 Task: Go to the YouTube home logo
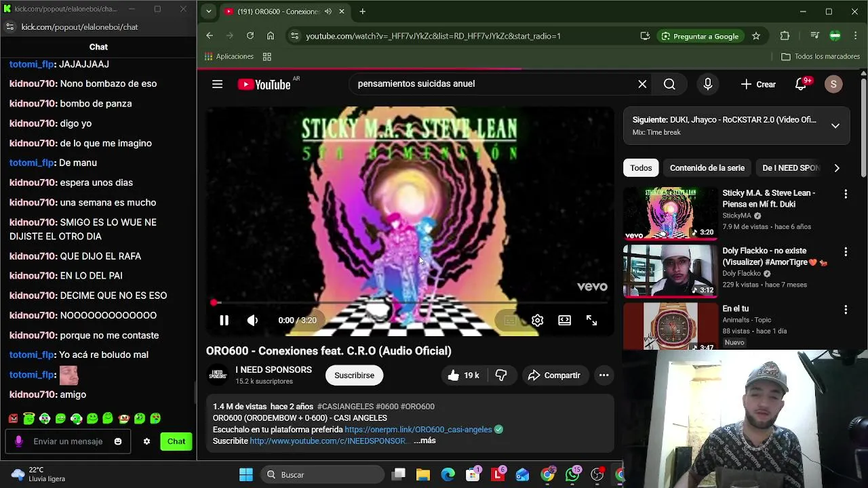(x=264, y=84)
